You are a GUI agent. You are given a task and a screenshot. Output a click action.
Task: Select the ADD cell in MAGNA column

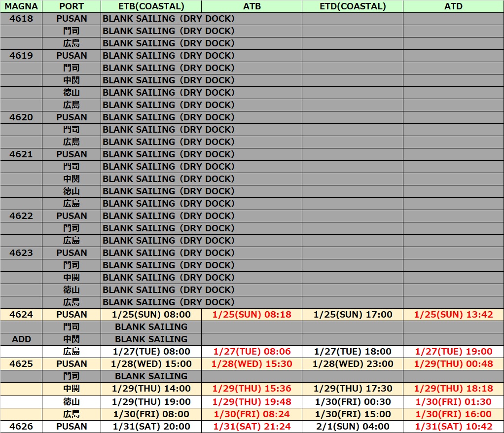pyautogui.click(x=21, y=339)
